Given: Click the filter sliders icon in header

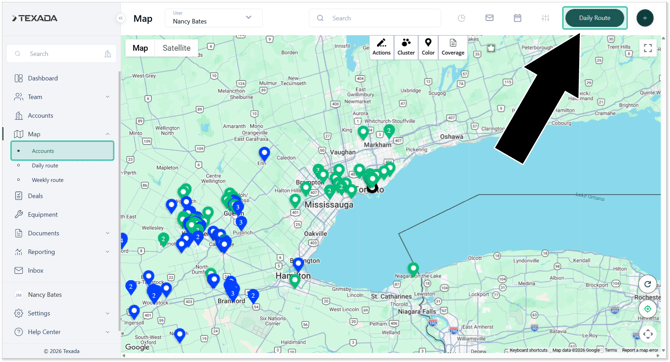Looking at the screenshot, I should click(545, 18).
